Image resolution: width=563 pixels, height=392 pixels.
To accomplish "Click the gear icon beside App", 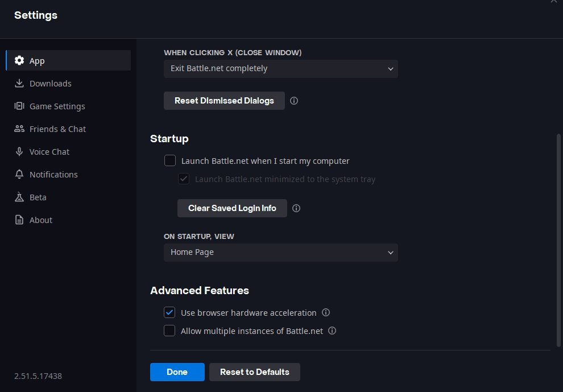I will [x=19, y=60].
